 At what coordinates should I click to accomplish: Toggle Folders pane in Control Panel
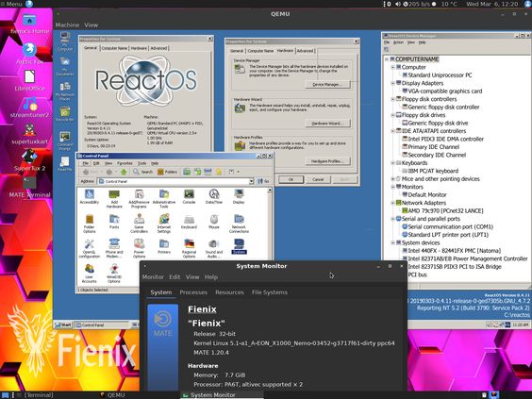point(167,172)
